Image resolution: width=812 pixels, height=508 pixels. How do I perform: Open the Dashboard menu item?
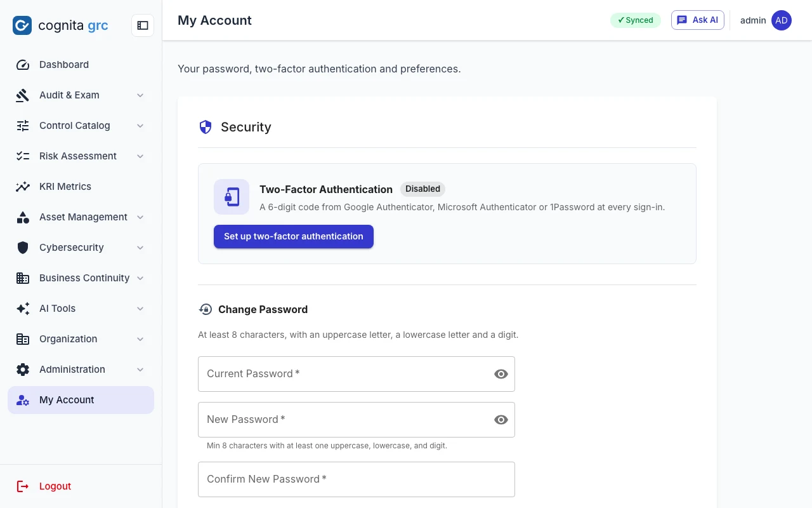[81, 65]
